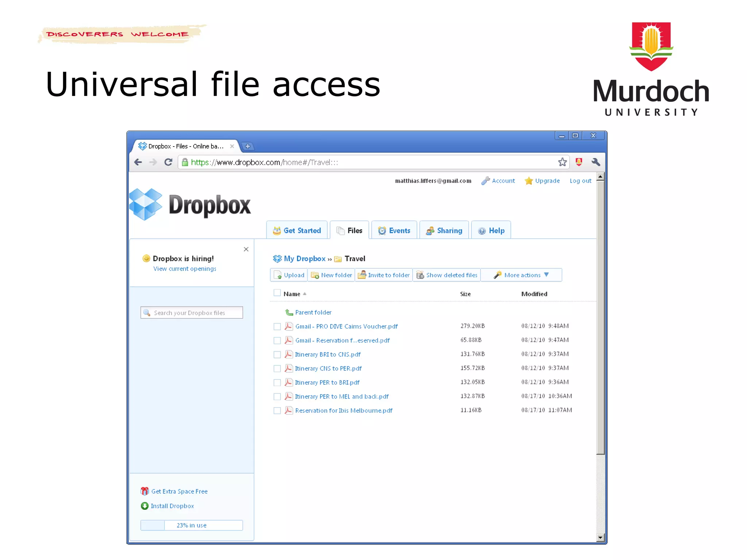Viewport: 747px width, 560px height.
Task: Click Invite to folder
Action: click(x=384, y=275)
